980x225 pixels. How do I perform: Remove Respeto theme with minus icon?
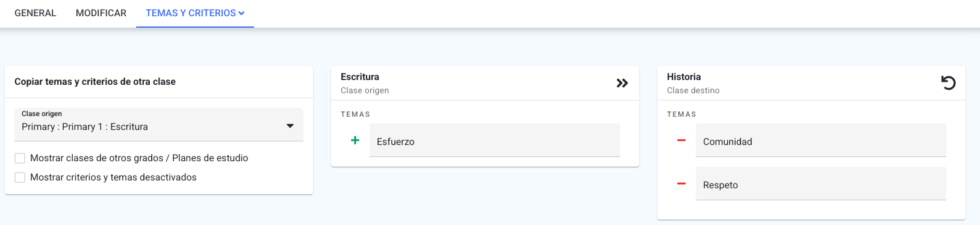click(681, 183)
